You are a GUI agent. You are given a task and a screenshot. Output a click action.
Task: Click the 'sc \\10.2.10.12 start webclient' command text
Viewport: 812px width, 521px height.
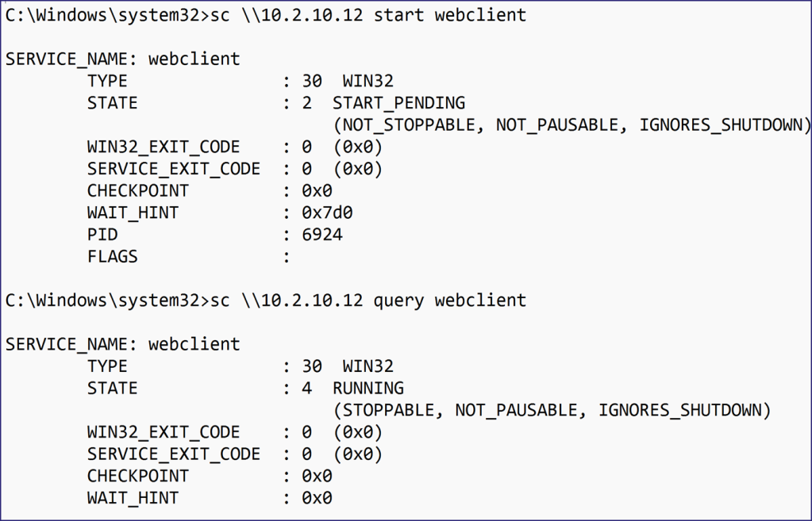(x=368, y=15)
